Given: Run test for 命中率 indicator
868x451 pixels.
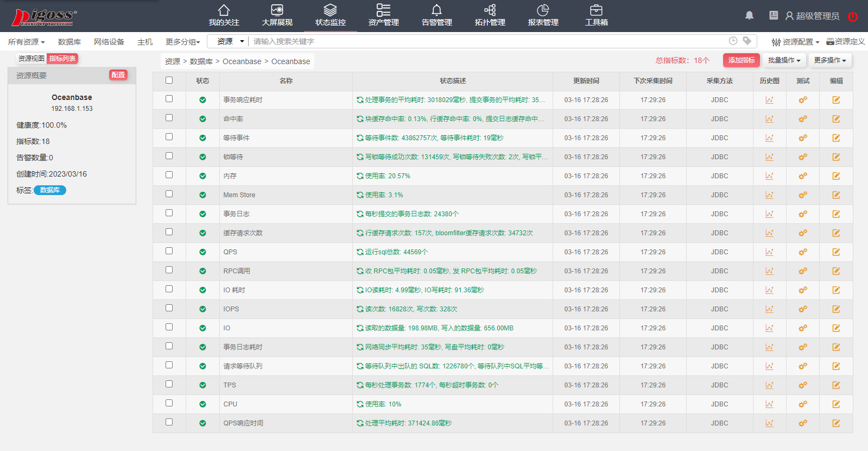Looking at the screenshot, I should coord(803,119).
